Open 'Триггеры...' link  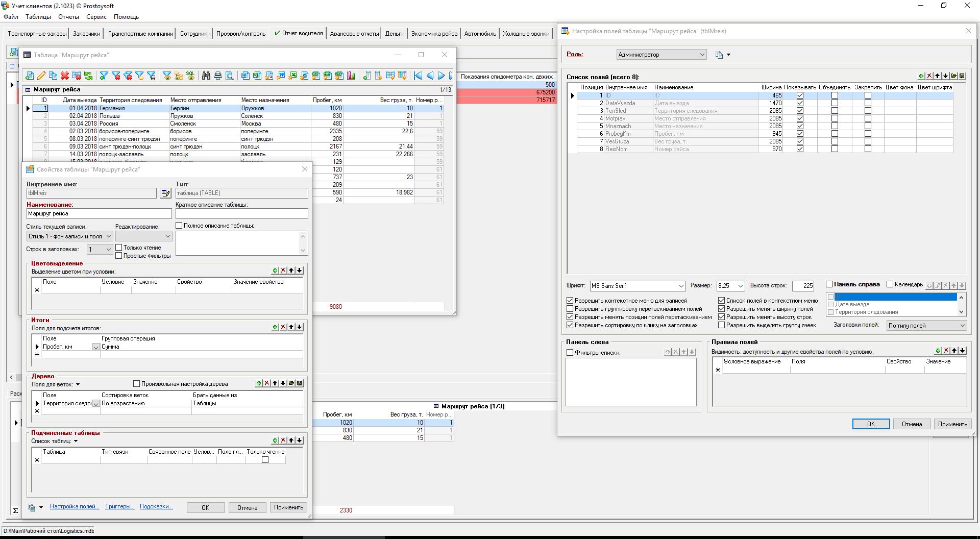coord(120,507)
